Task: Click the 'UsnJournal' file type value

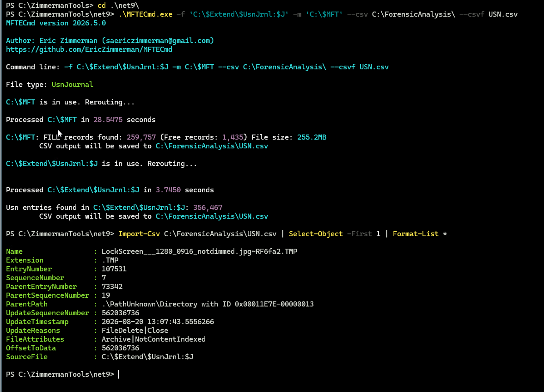Action: coord(73,84)
